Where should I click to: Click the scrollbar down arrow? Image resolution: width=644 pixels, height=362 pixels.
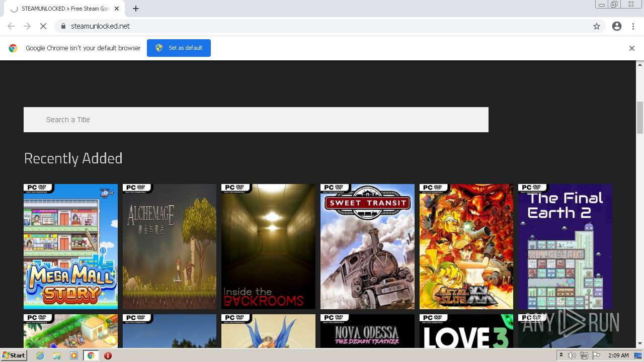click(640, 344)
